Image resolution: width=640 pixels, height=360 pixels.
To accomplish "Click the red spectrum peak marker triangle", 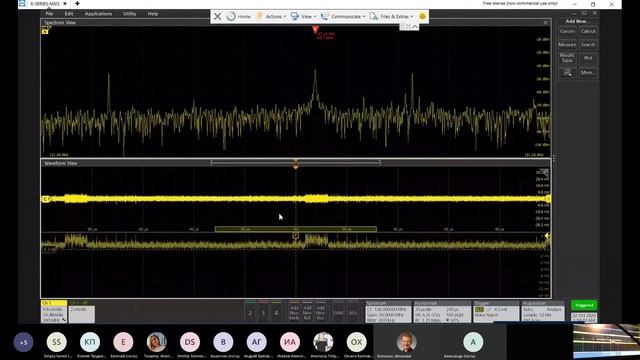I will 315,29.
